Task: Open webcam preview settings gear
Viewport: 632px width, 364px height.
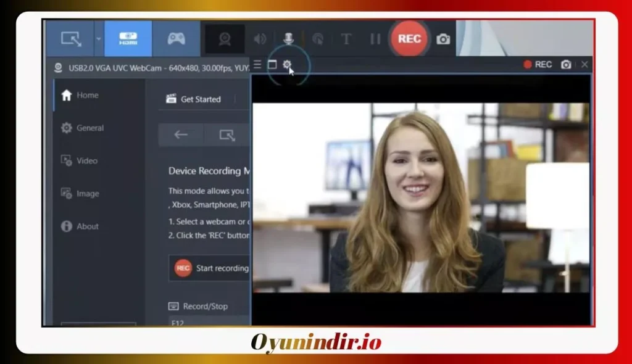Action: point(286,65)
